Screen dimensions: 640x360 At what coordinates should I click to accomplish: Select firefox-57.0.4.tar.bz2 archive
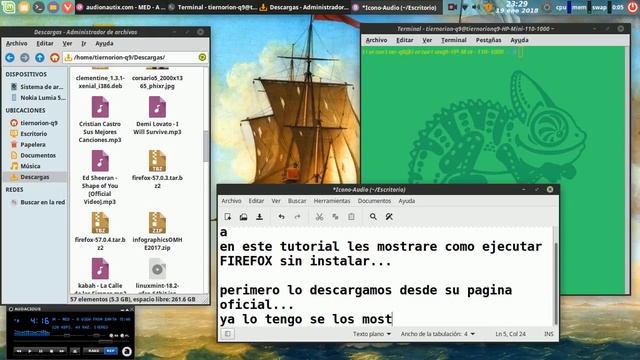(x=100, y=231)
